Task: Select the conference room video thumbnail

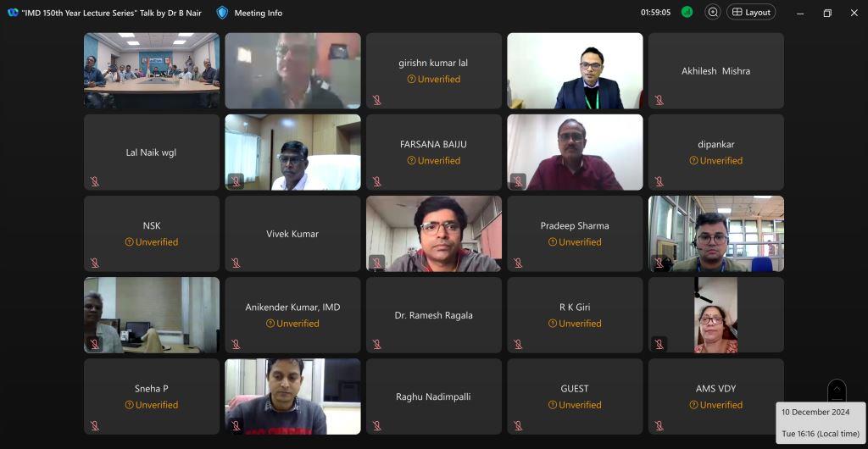Action: pyautogui.click(x=152, y=71)
